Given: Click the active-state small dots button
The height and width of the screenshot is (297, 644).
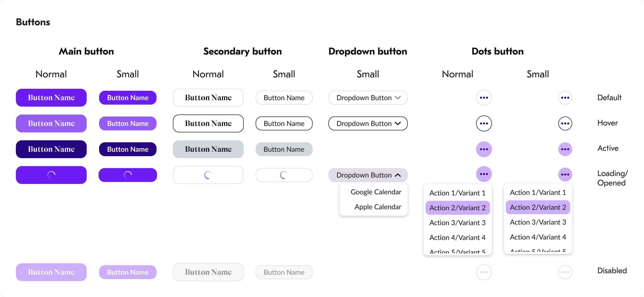Looking at the screenshot, I should coord(565,149).
